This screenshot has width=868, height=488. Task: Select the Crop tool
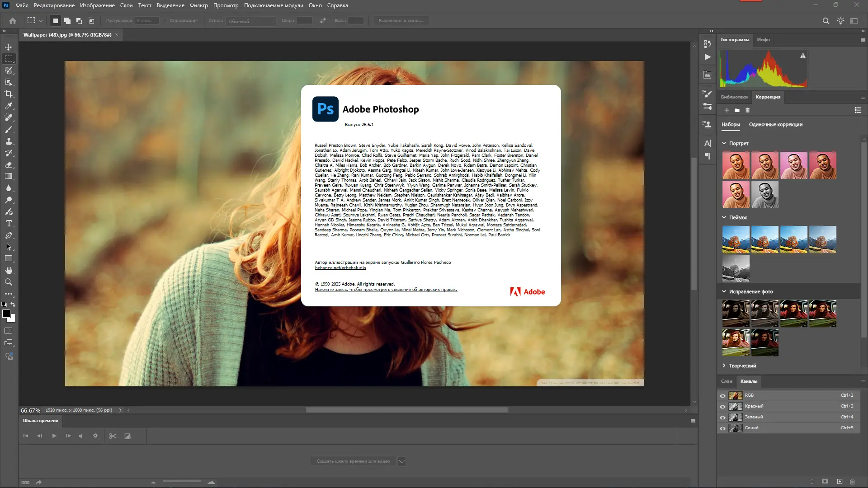[x=9, y=94]
